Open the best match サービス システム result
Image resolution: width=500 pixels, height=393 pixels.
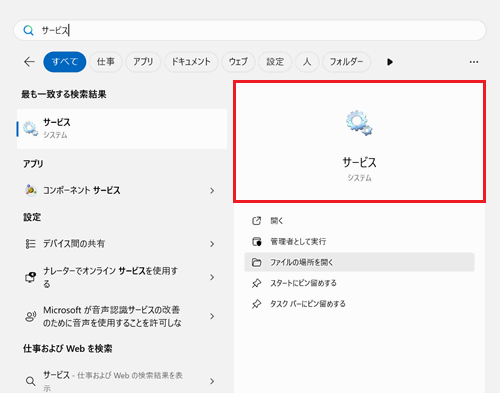(122, 129)
